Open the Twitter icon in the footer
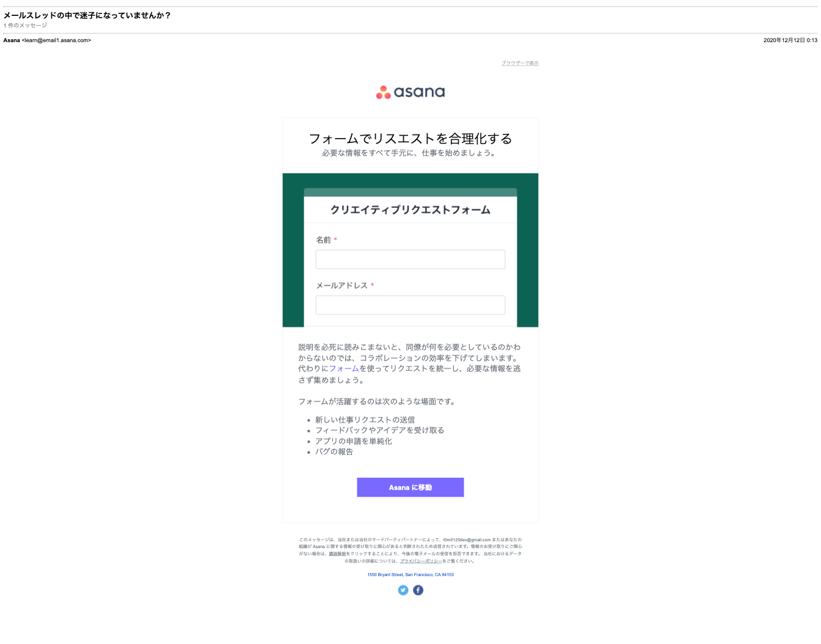 pos(403,590)
